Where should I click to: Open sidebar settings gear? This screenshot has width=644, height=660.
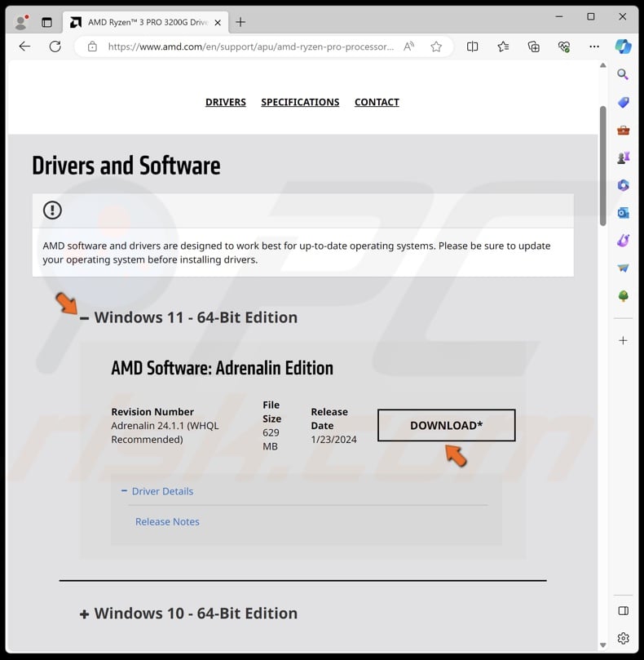pyautogui.click(x=624, y=638)
